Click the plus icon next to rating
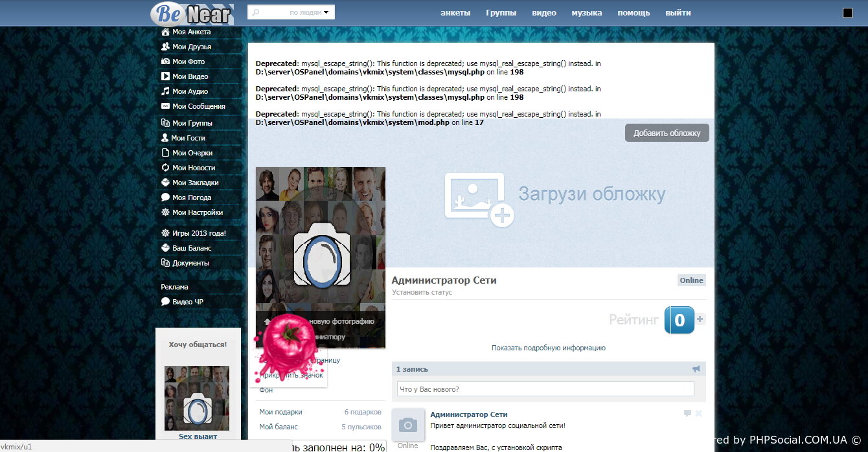Image resolution: width=868 pixels, height=452 pixels. click(700, 319)
